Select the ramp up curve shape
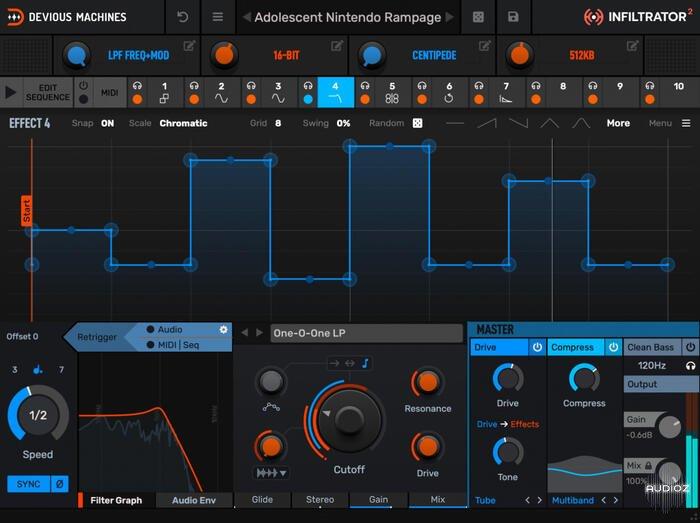This screenshot has height=523, width=700. [487, 123]
